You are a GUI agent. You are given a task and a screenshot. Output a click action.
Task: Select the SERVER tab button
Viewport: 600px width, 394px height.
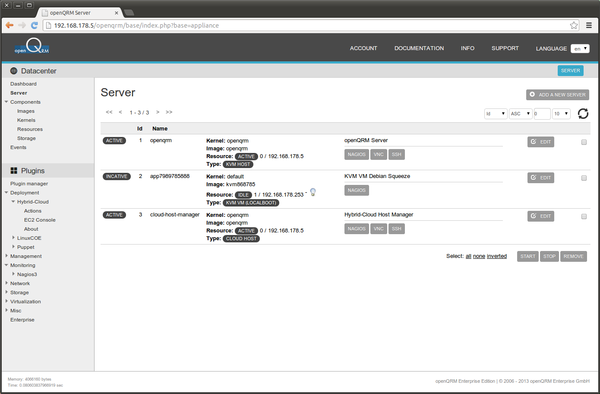[x=570, y=71]
